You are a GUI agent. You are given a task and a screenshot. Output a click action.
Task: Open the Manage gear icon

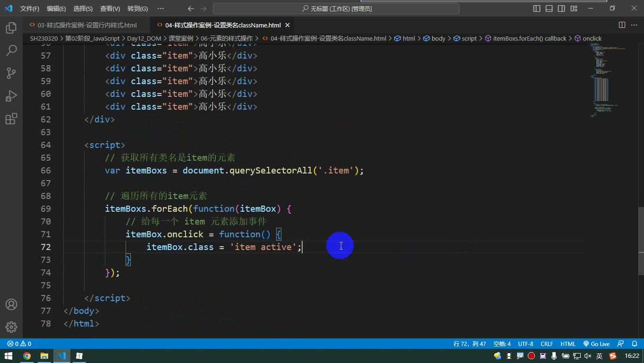point(11,327)
